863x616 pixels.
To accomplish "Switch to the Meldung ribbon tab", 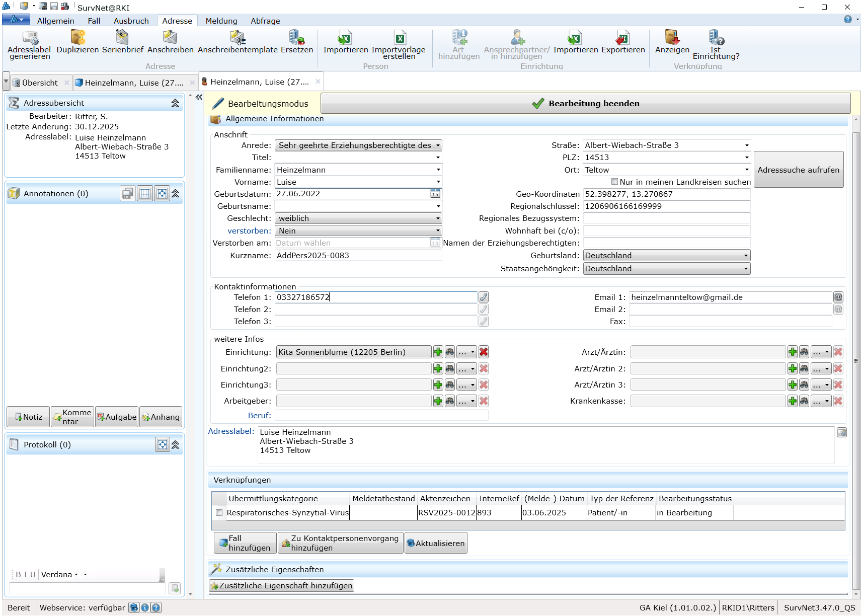I will coord(221,21).
